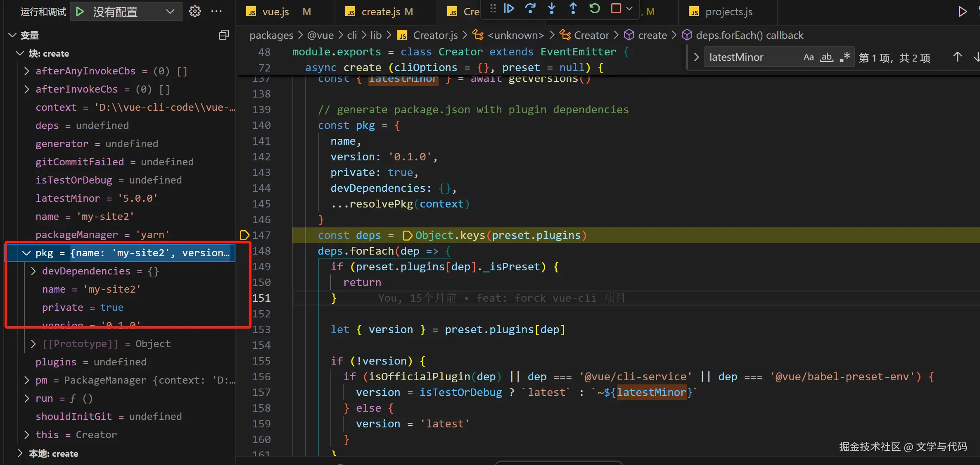Collapse all variables with the collapse icon
This screenshot has width=980, height=465.
(223, 35)
